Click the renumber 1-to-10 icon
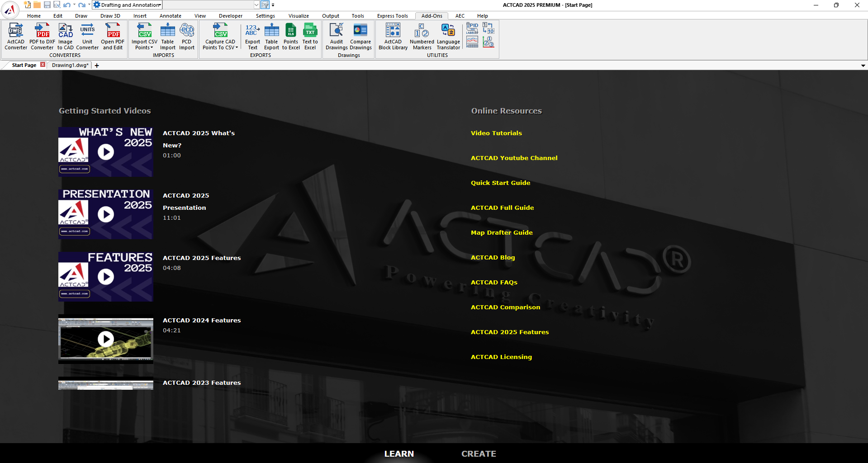The width and height of the screenshot is (868, 463). point(489,28)
